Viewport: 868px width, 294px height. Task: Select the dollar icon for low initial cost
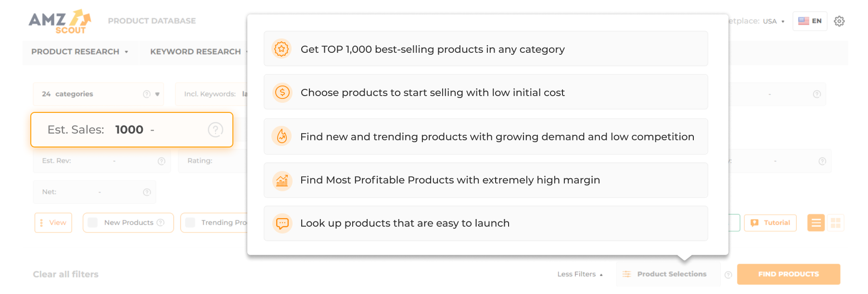(x=282, y=92)
